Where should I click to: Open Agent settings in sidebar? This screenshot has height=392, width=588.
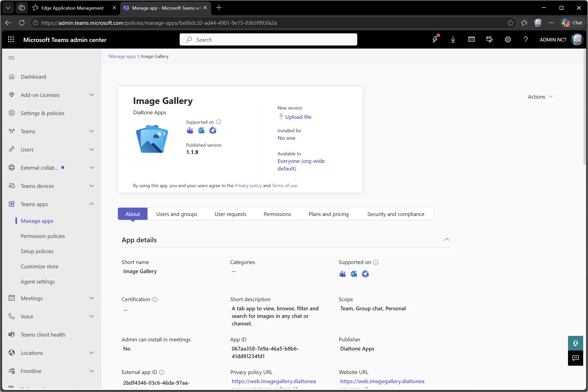coord(38,281)
